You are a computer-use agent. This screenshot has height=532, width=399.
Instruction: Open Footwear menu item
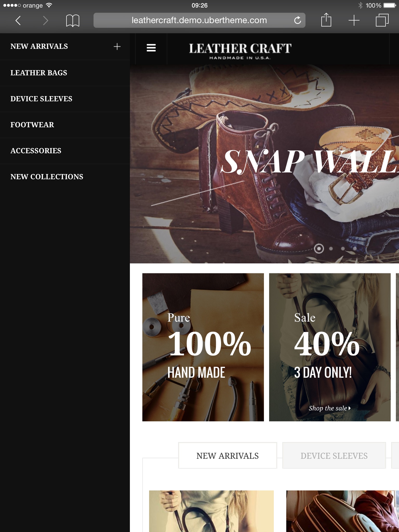(32, 125)
